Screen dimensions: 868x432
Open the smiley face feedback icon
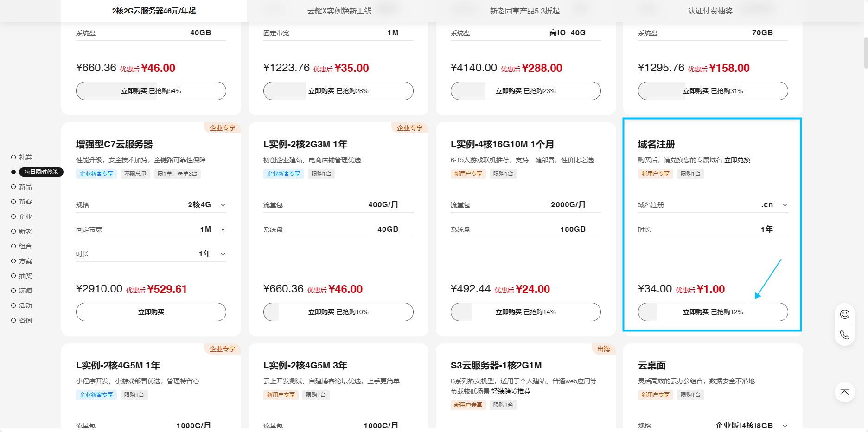click(845, 314)
